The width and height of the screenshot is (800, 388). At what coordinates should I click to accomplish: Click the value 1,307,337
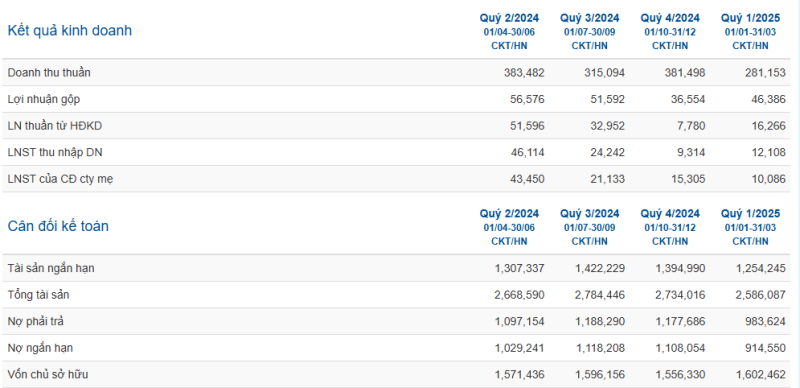point(519,268)
